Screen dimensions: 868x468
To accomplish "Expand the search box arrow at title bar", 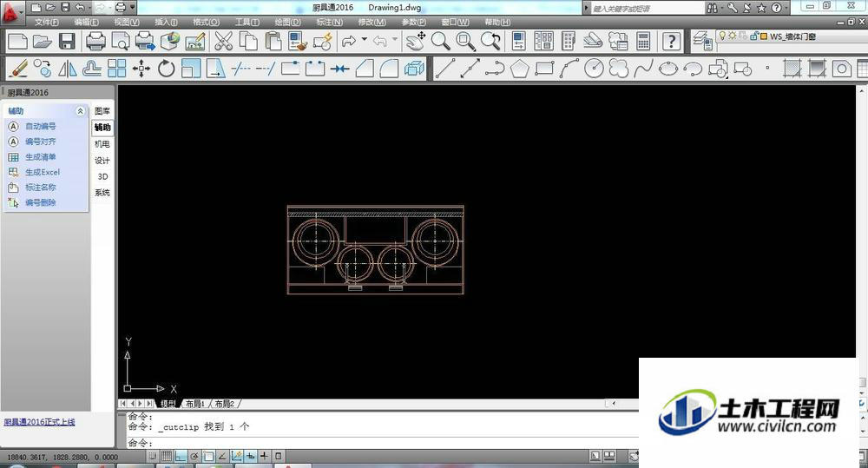I will pyautogui.click(x=587, y=8).
